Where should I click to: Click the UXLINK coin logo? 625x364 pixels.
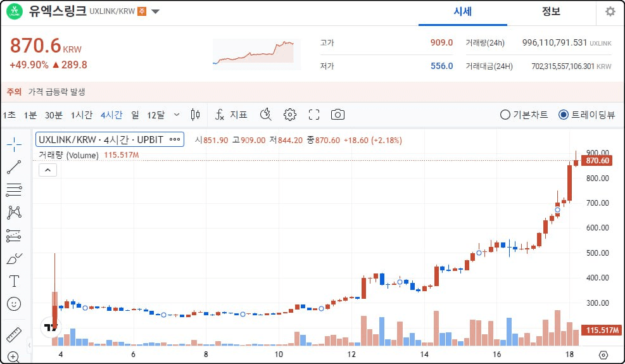(15, 11)
